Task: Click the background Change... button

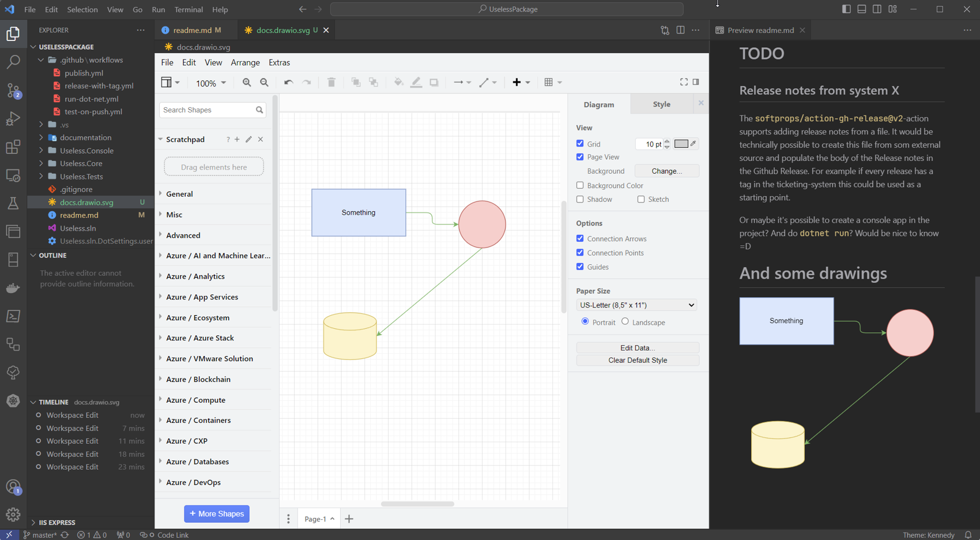Action: click(666, 171)
